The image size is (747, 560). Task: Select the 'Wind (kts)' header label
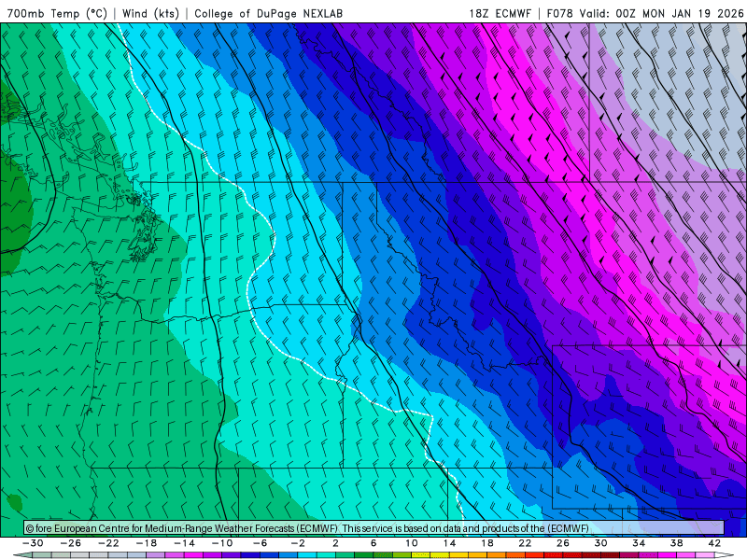click(150, 14)
